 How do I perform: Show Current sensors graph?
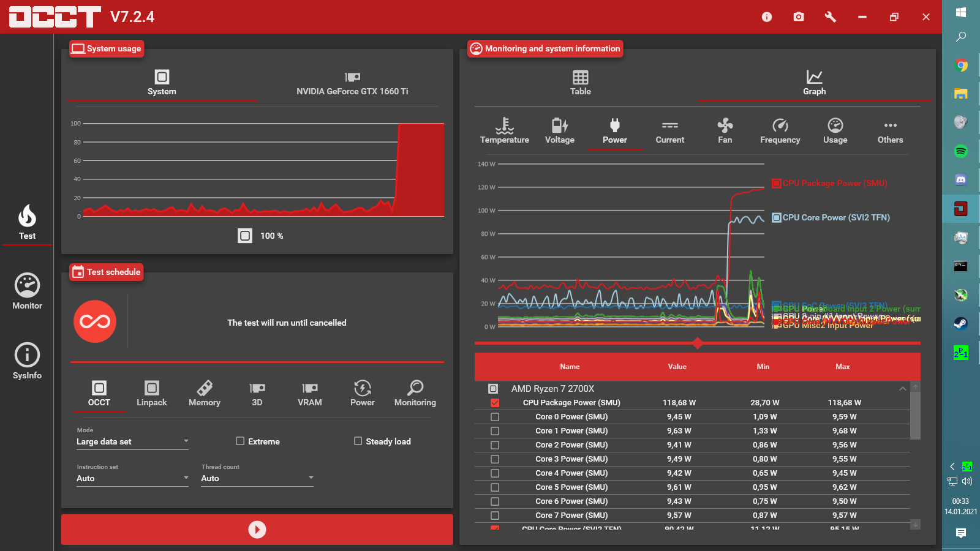click(x=670, y=131)
